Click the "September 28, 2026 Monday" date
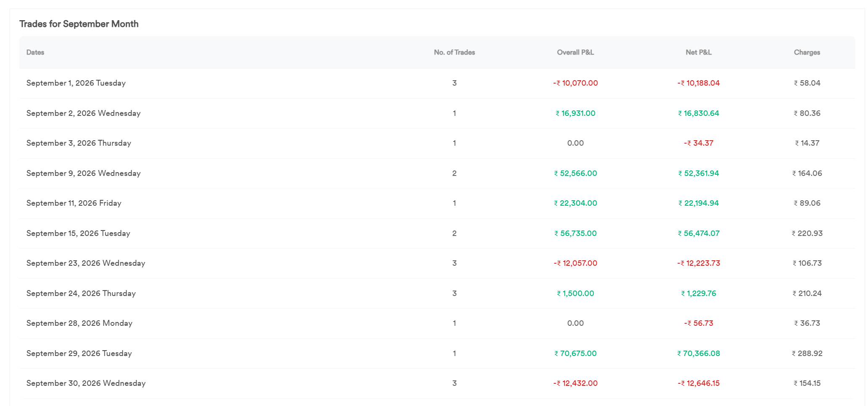This screenshot has width=868, height=406. click(x=79, y=323)
